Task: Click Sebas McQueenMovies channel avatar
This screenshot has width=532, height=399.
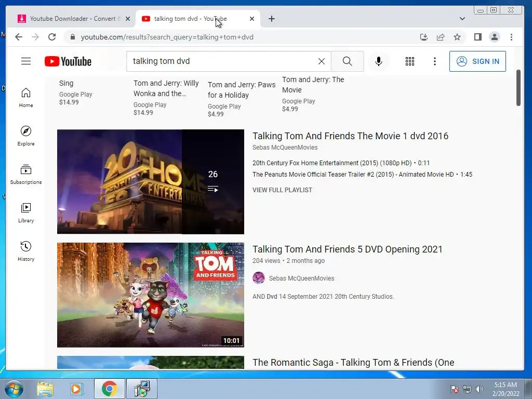Action: (x=259, y=278)
